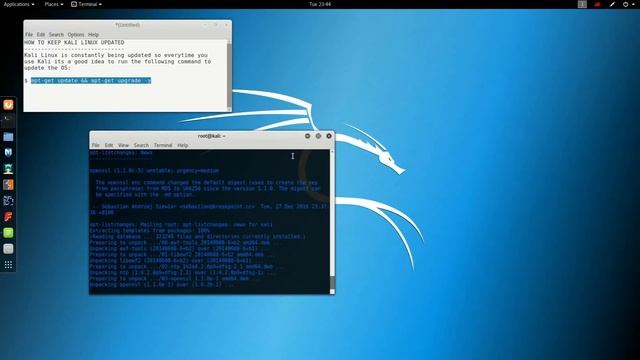Launch Burp Suite from the dock
The image size is (640, 360).
[8, 184]
